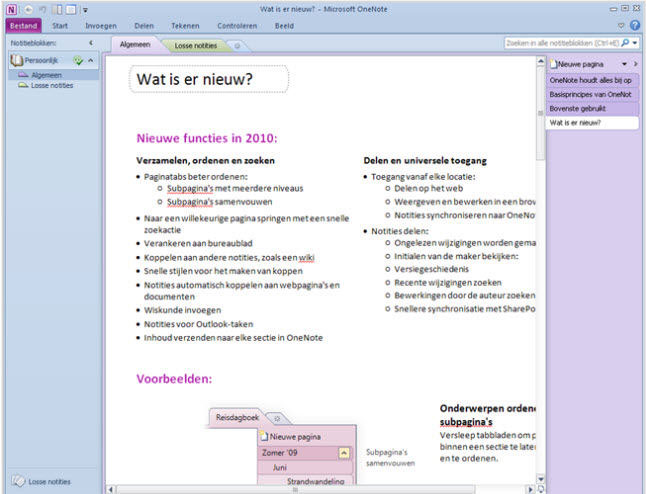Open page OneNote houdt alles bij op
646x494 pixels.
(x=592, y=80)
